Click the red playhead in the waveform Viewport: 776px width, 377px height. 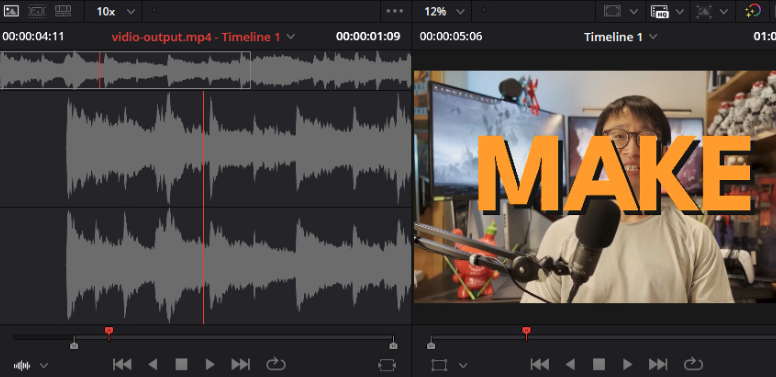coord(203,208)
